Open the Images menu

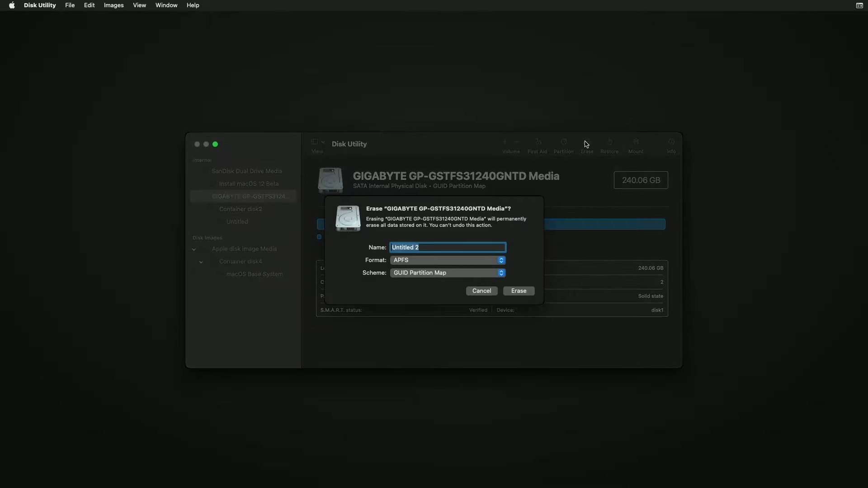click(x=113, y=5)
